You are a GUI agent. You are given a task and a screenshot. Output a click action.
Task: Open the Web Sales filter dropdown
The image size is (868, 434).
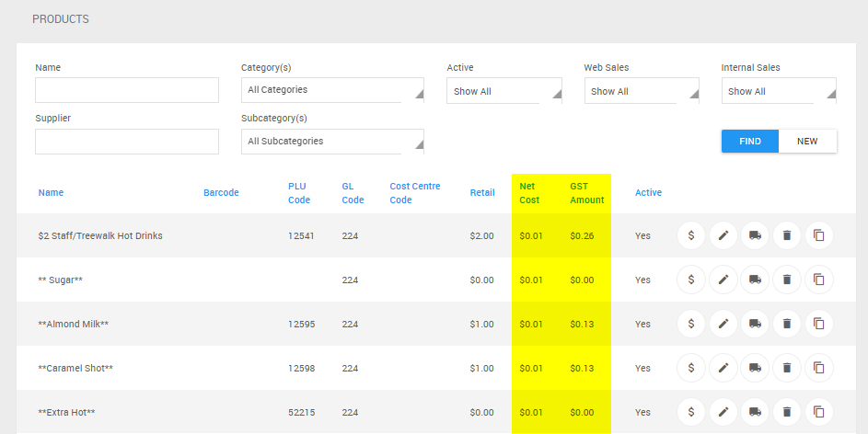(x=641, y=91)
